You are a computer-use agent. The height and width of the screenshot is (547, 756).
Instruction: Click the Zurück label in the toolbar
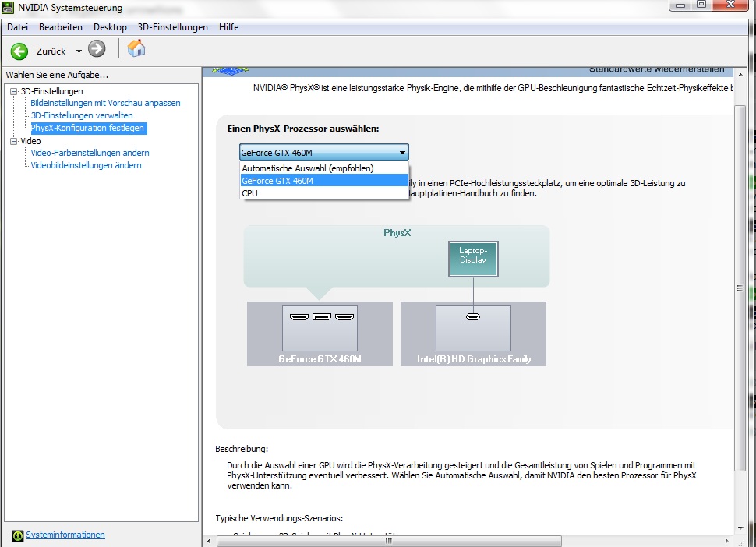tap(51, 51)
